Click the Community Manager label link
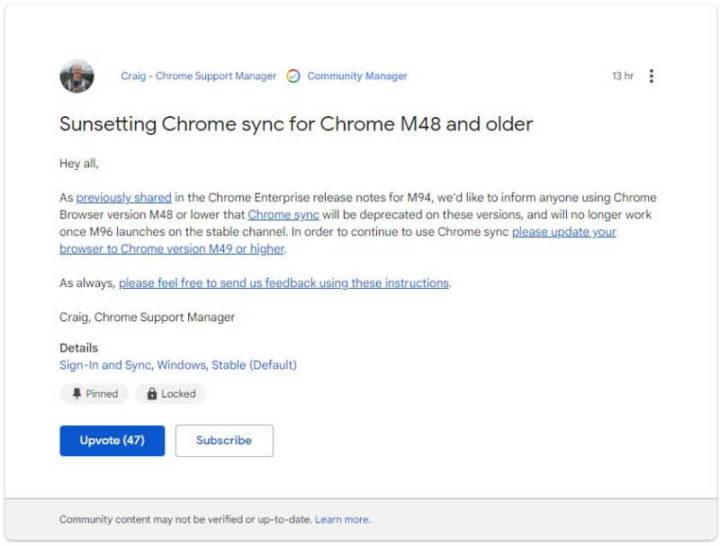This screenshot has height=546, width=720. coord(357,76)
